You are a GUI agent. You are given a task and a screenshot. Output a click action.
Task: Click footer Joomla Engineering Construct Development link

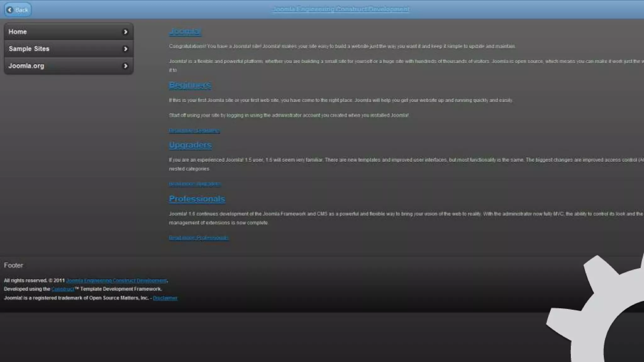click(116, 281)
